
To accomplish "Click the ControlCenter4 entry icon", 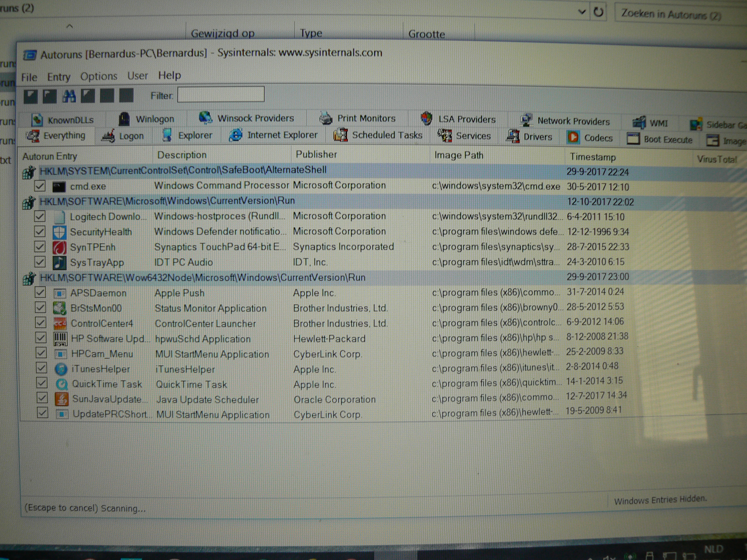I will [60, 323].
